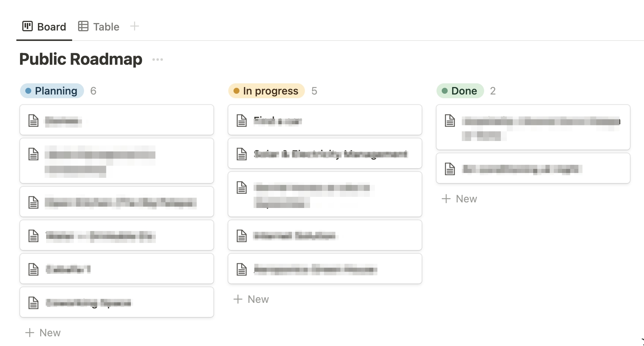
Task: Click the Planning column count of 6
Action: click(93, 91)
